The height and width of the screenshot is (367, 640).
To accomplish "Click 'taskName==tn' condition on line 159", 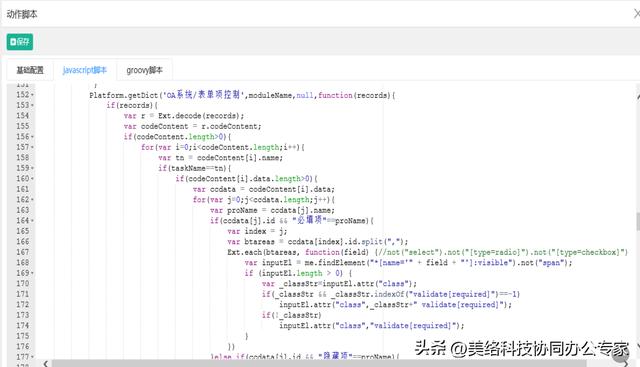I will tap(198, 169).
